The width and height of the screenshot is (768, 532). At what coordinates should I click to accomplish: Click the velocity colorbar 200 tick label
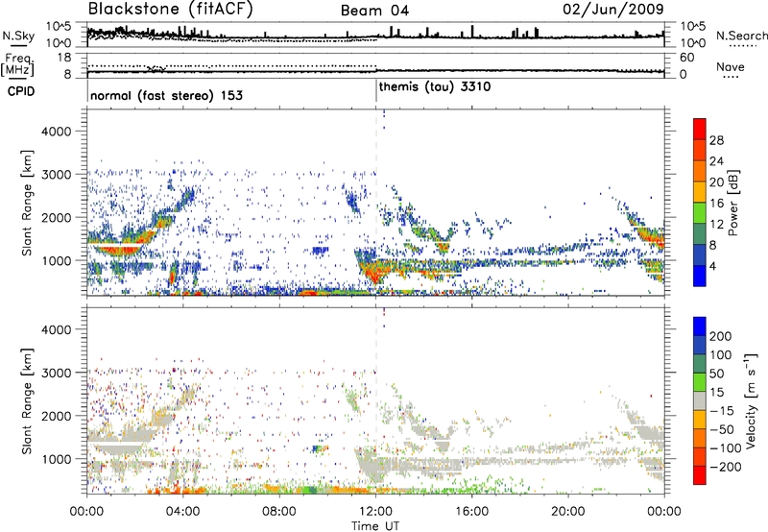click(721, 336)
